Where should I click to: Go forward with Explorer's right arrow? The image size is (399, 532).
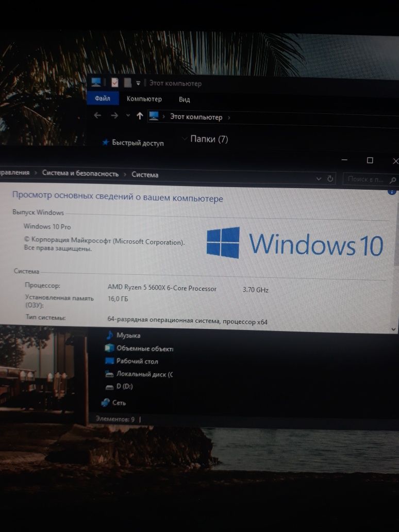pyautogui.click(x=114, y=115)
